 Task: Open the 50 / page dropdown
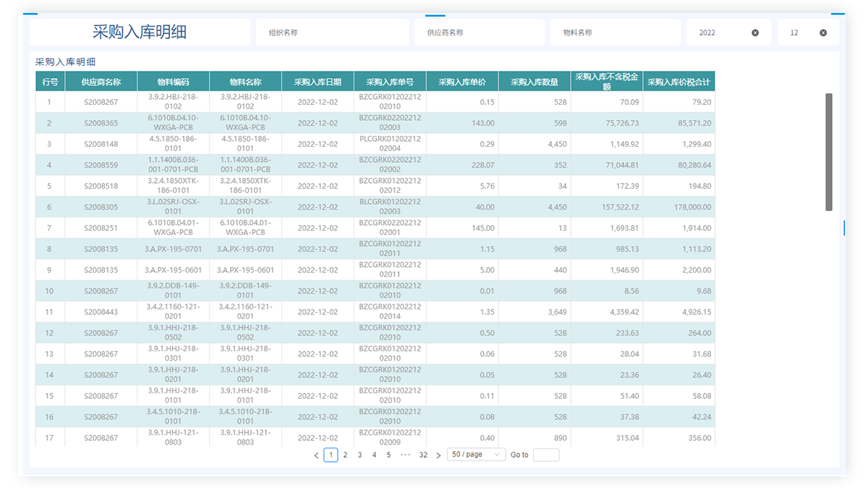tap(476, 455)
